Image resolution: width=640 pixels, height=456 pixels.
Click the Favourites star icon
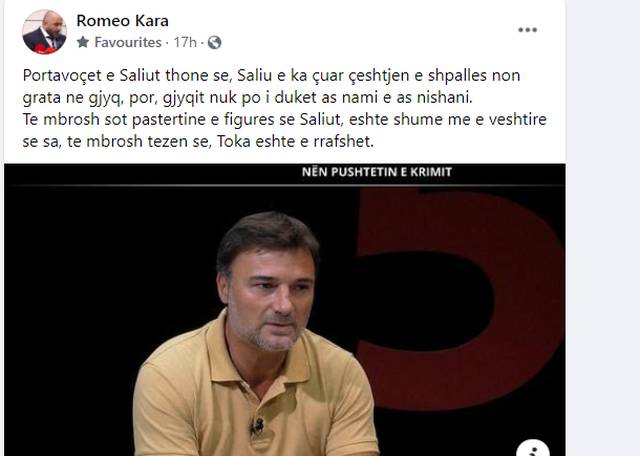(x=83, y=42)
